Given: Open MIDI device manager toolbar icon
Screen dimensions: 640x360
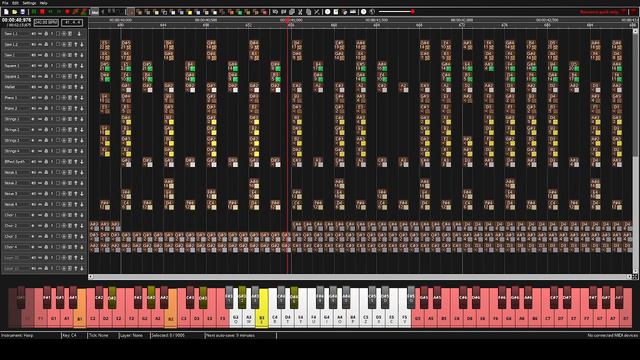Looking at the screenshot, I should 353,12.
